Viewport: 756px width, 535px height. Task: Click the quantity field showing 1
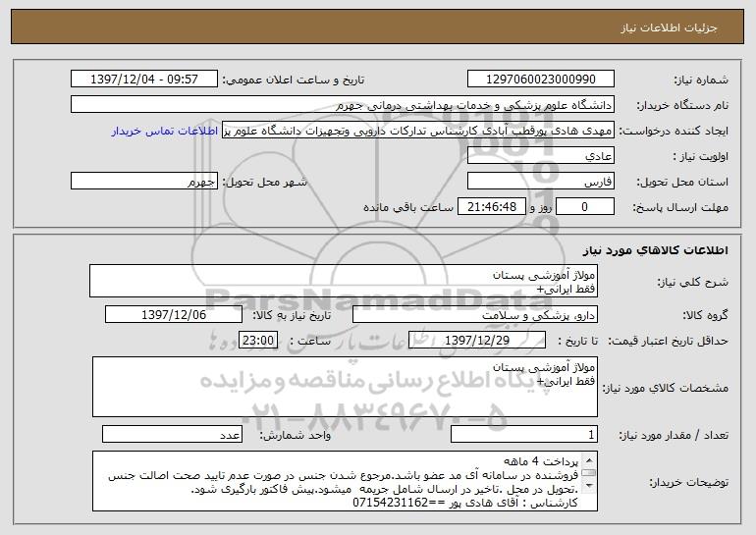pyautogui.click(x=524, y=434)
